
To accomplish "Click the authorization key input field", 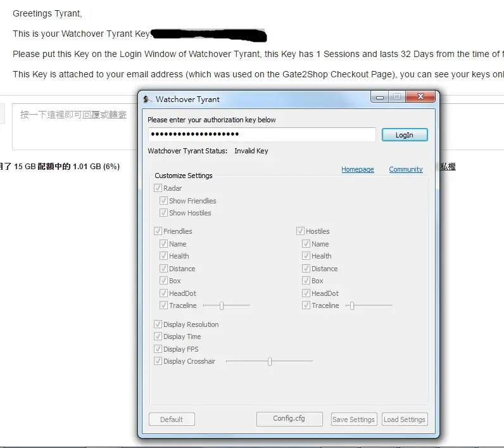I will point(262,134).
